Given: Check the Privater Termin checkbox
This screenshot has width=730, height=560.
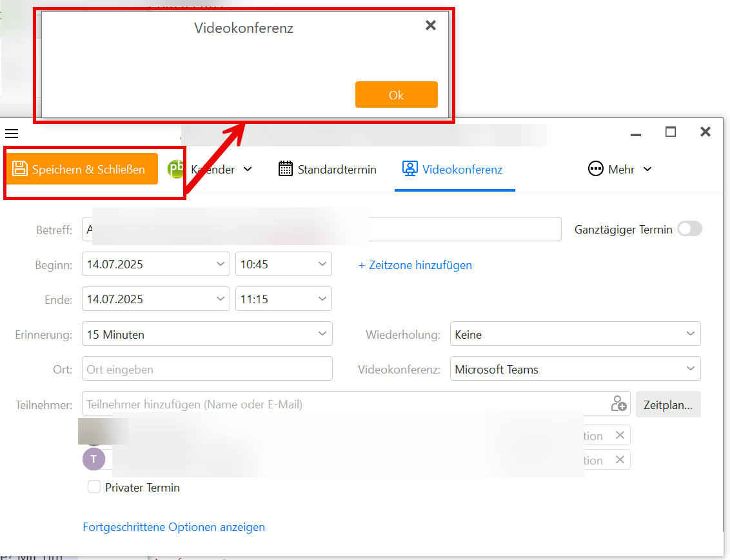Looking at the screenshot, I should (x=94, y=487).
